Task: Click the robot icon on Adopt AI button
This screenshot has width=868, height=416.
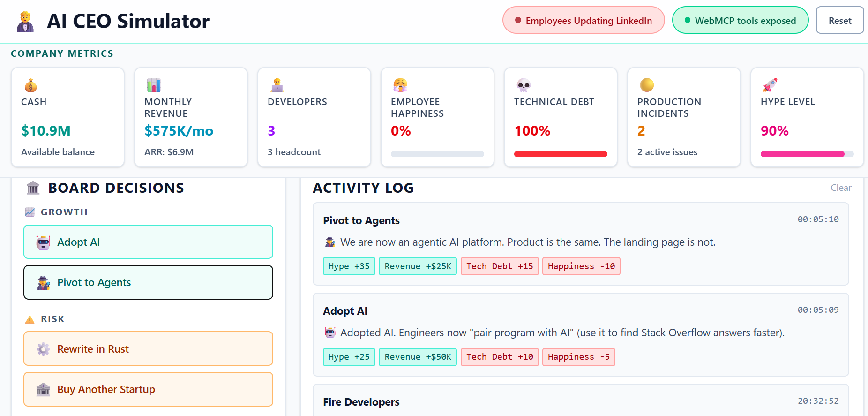Action: point(43,242)
